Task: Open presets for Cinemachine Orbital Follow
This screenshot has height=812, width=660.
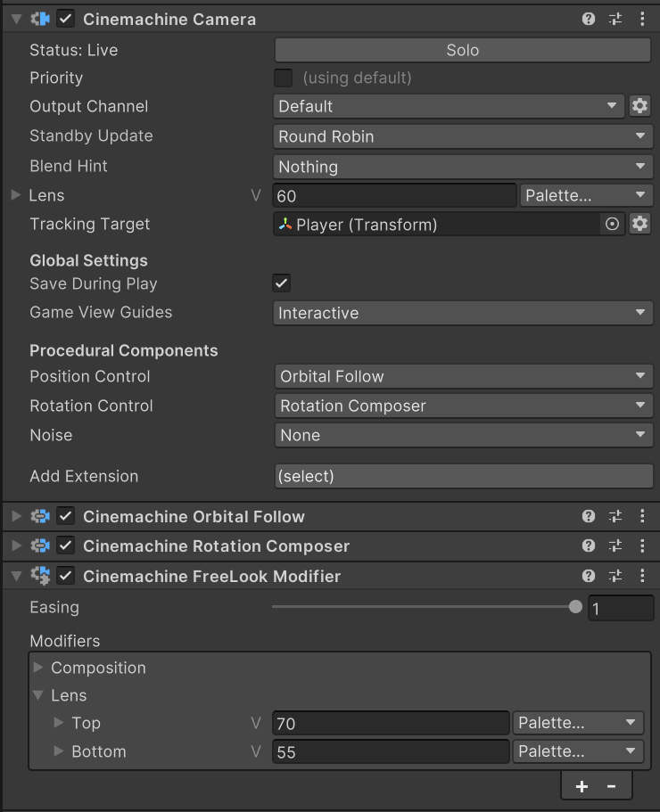Action: 615,516
